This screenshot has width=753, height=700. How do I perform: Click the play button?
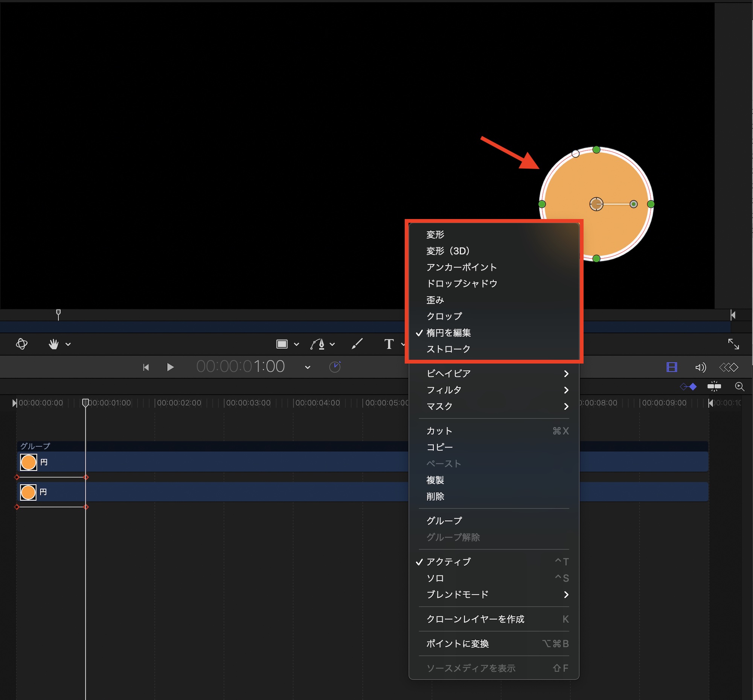coord(170,367)
